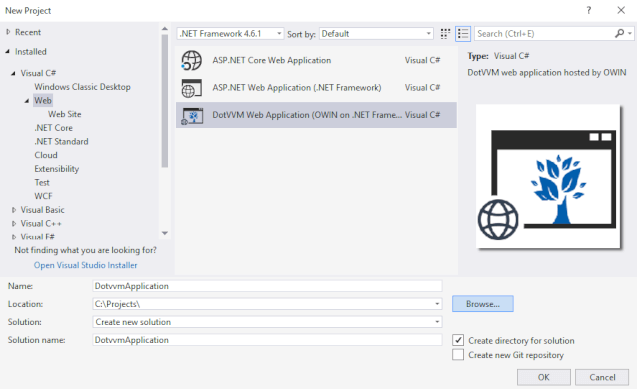Screen dimensions: 637x389
Task: Switch to small icons list view
Action: coord(463,34)
